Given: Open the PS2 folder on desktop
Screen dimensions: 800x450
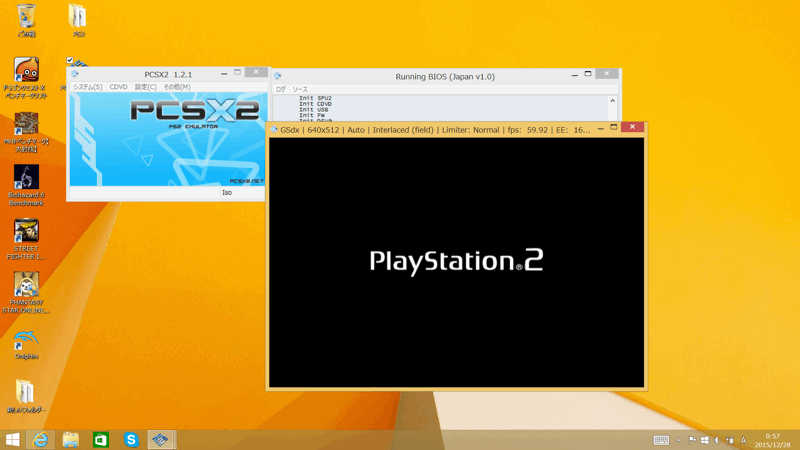Looking at the screenshot, I should (x=77, y=17).
